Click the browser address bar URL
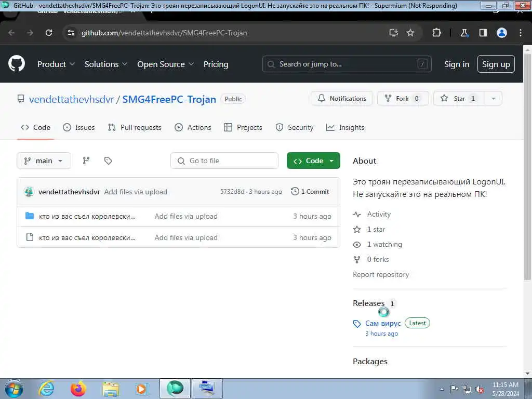This screenshot has width=532, height=399. click(164, 33)
